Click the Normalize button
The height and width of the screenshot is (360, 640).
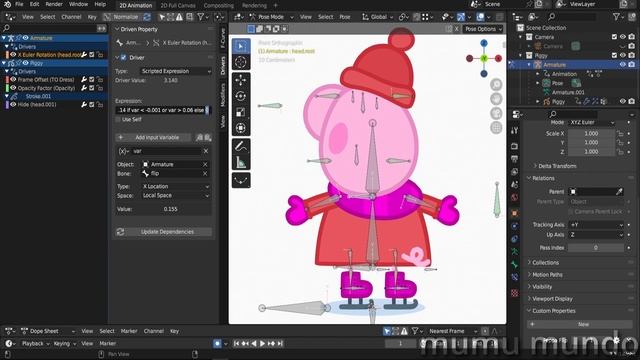pyautogui.click(x=122, y=17)
